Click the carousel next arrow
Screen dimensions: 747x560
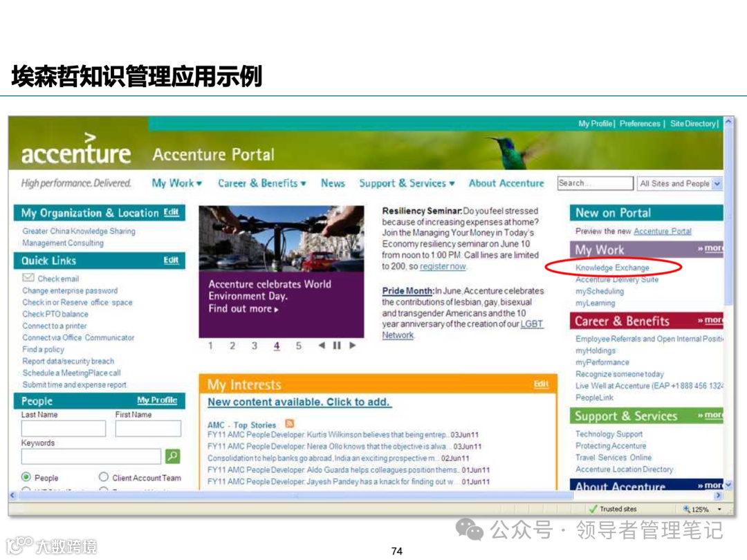tap(353, 345)
